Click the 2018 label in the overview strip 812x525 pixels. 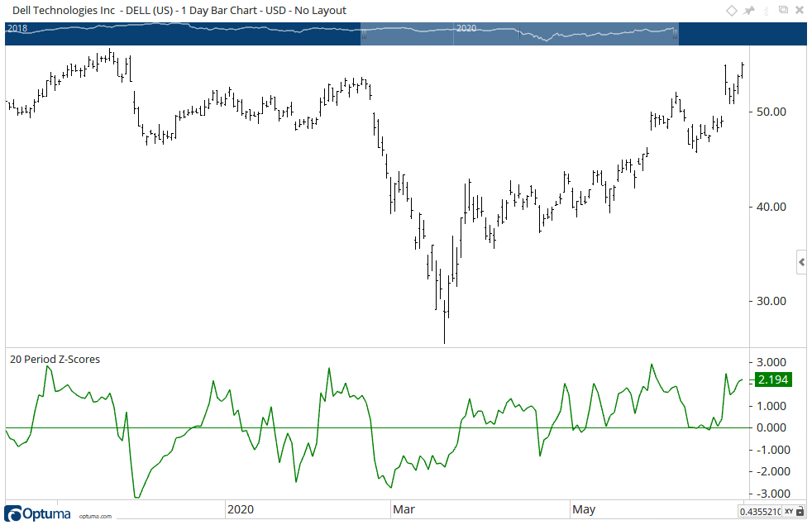[17, 28]
